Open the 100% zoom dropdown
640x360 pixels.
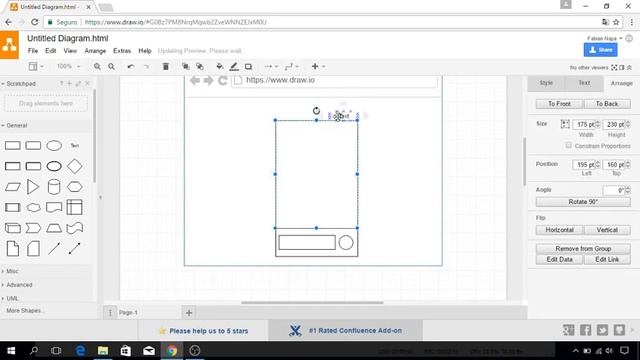(68, 67)
